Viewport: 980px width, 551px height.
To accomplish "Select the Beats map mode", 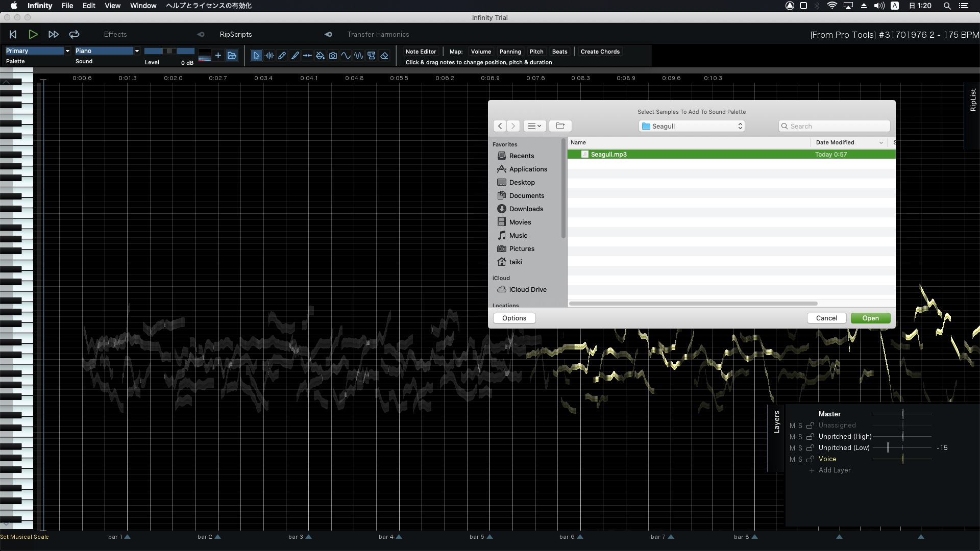I will click(x=559, y=52).
